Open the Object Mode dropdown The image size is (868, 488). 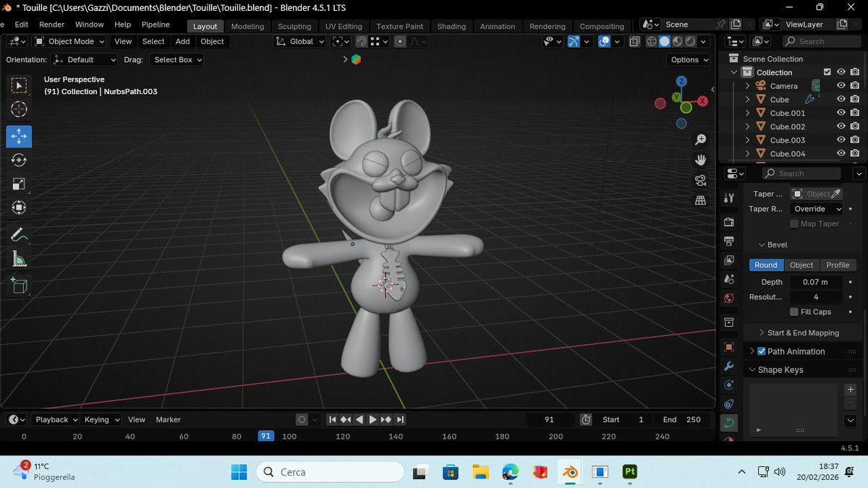click(69, 41)
